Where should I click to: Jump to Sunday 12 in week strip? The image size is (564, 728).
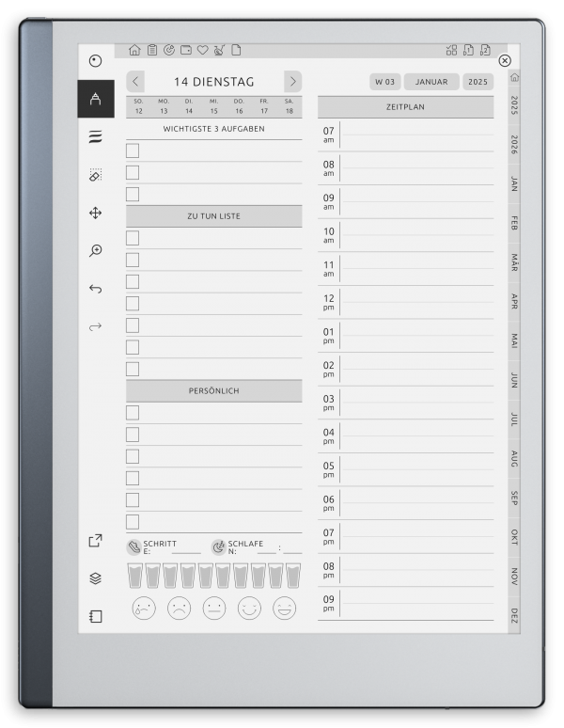tap(139, 106)
